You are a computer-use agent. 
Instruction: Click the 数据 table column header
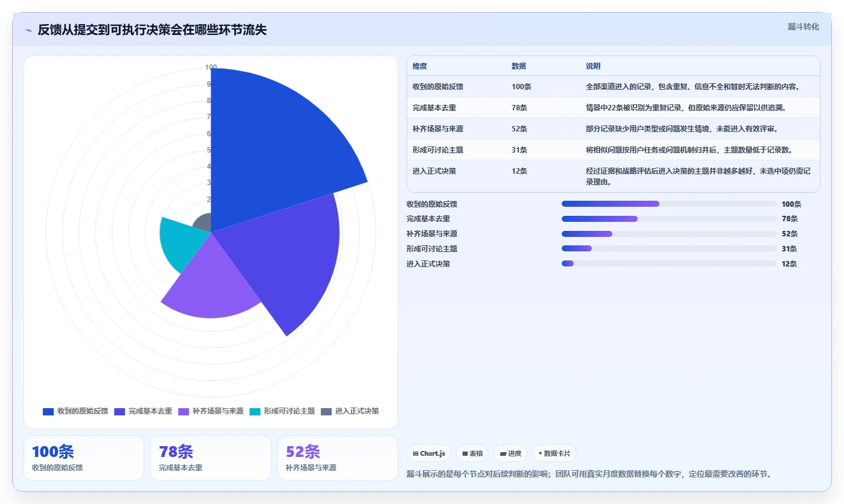[x=519, y=66]
